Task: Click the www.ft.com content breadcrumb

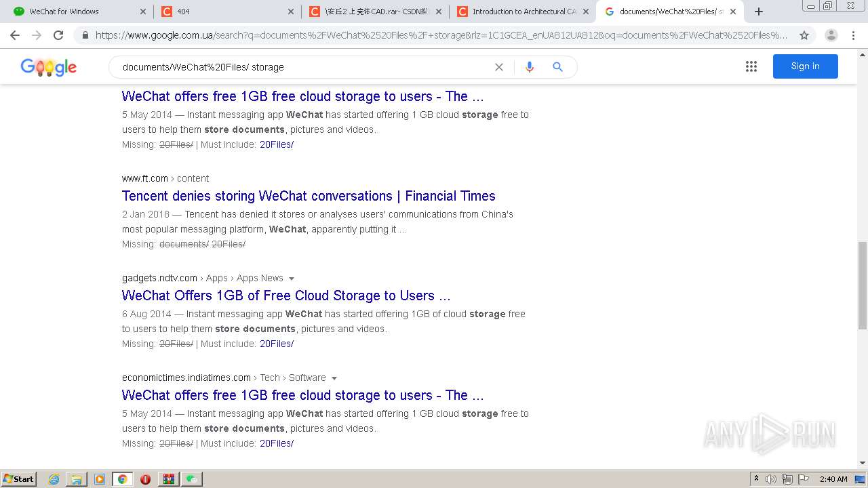Action: (x=165, y=178)
